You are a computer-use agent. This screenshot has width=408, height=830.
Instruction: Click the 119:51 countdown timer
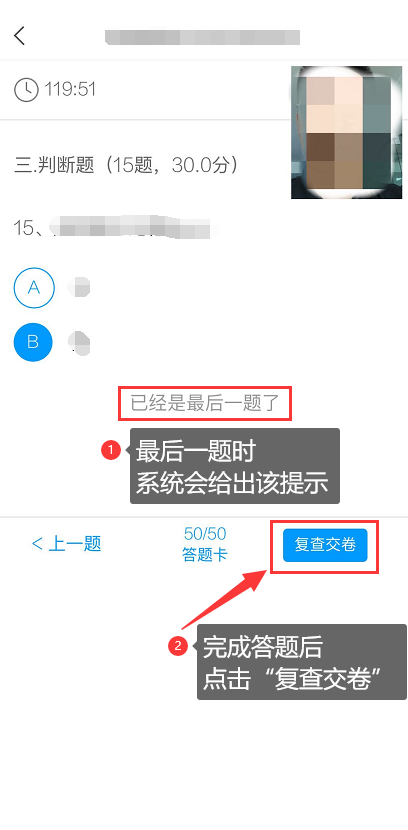(x=70, y=89)
